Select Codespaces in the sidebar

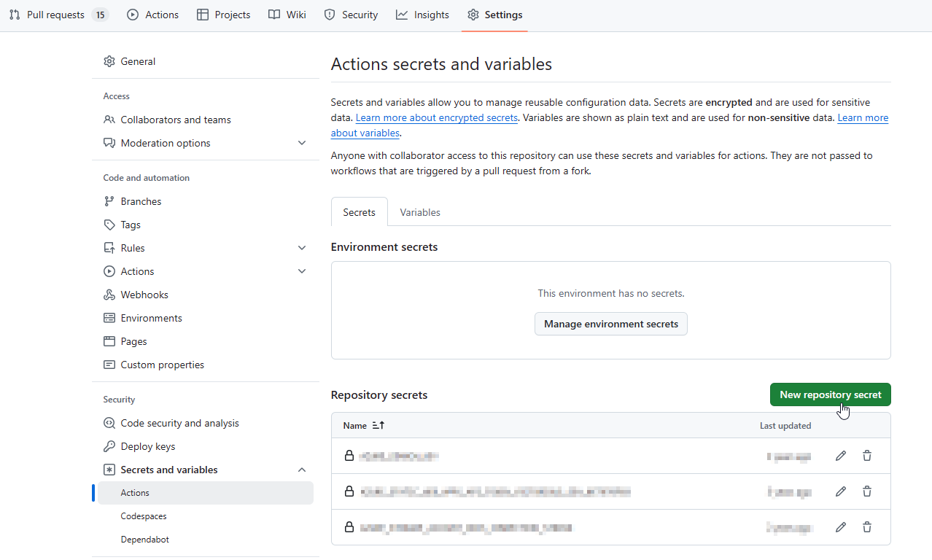coord(143,516)
